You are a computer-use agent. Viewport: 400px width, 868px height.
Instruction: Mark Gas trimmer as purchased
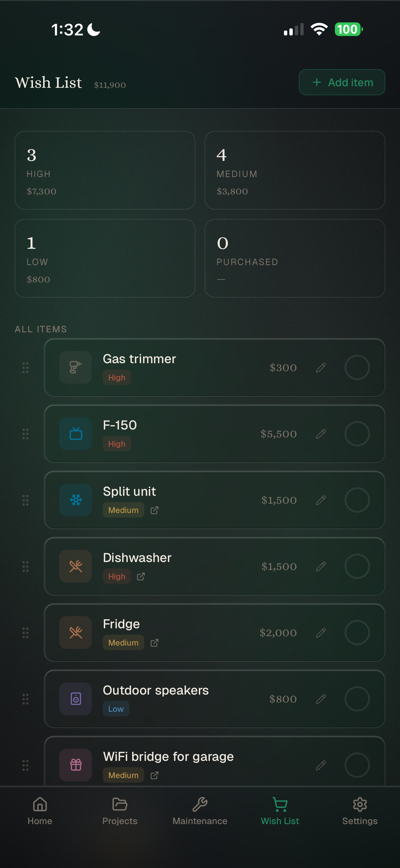pos(357,367)
